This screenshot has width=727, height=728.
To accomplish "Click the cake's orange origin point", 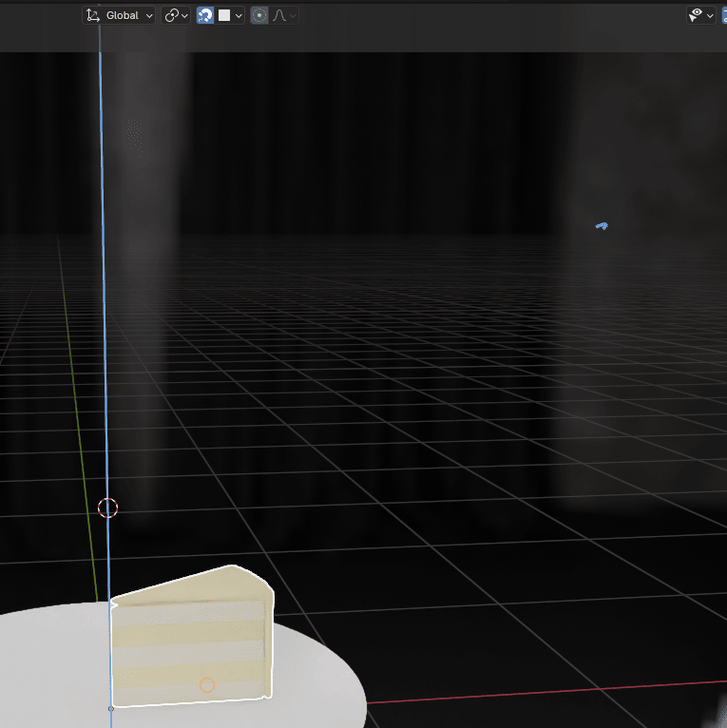I will (x=207, y=685).
